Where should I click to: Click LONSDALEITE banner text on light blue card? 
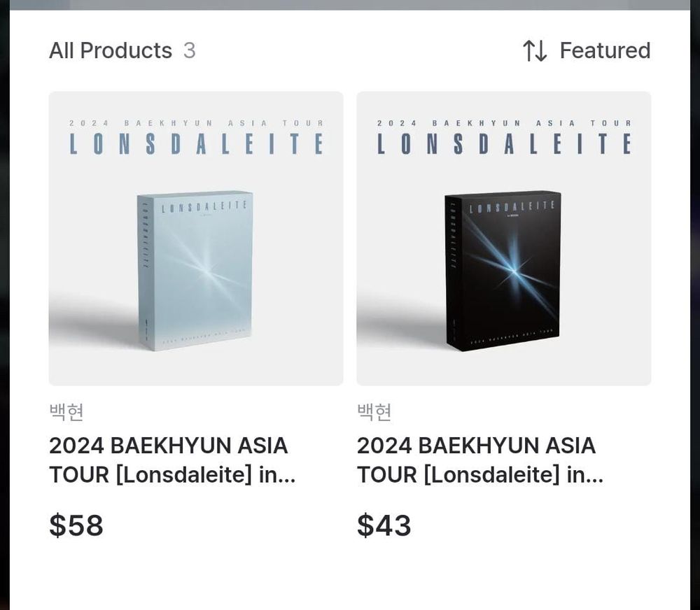197,144
